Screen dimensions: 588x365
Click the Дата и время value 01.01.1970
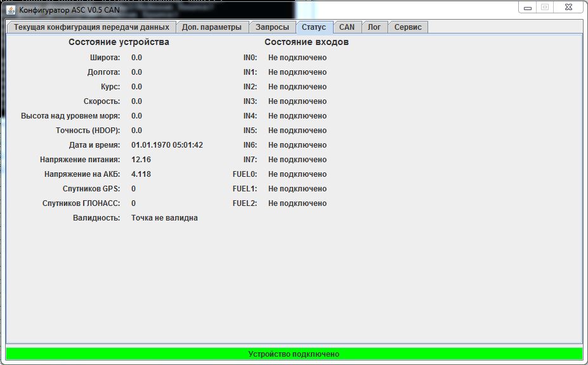[x=167, y=145]
